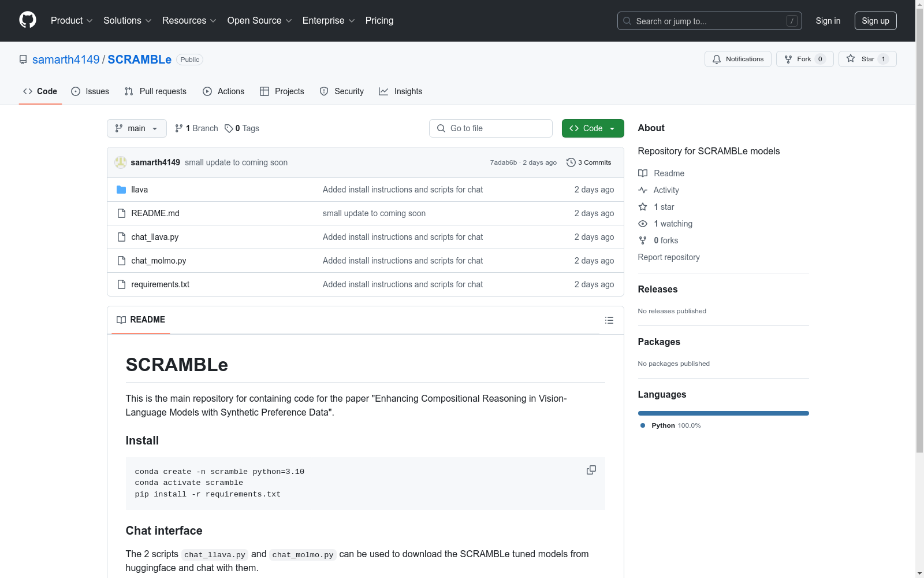Switch to the Pull requests tab

click(x=155, y=91)
